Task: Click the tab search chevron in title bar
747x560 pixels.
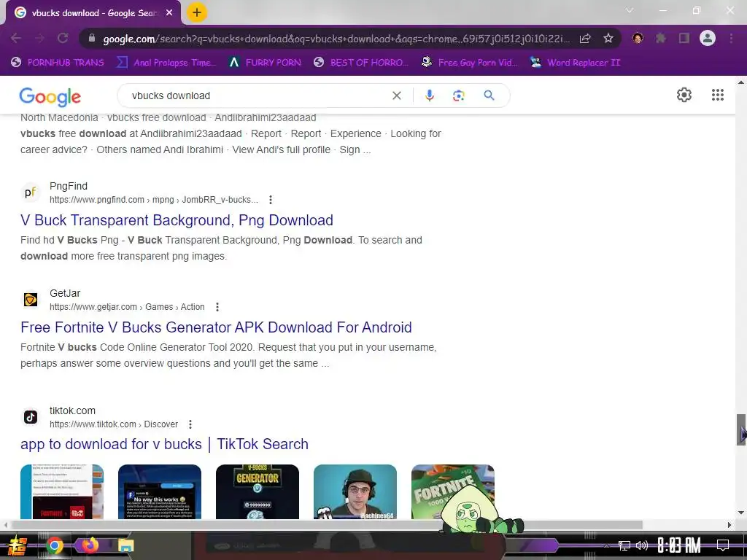Action: (x=630, y=10)
